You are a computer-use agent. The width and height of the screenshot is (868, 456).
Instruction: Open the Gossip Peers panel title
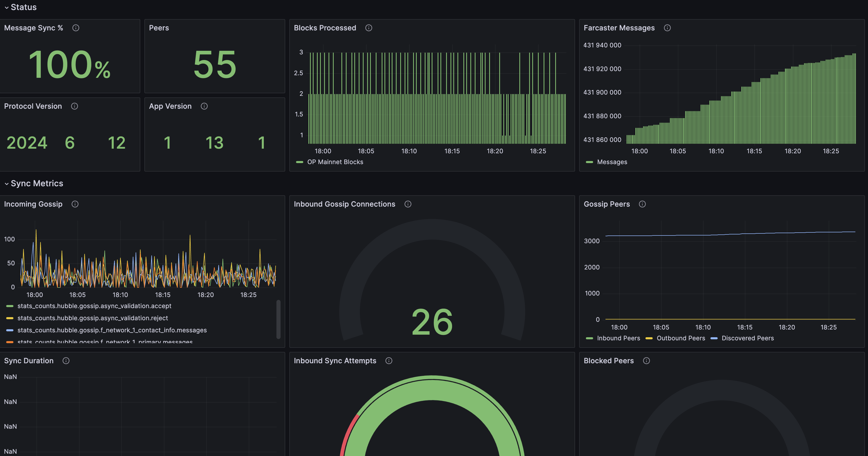[x=607, y=204]
